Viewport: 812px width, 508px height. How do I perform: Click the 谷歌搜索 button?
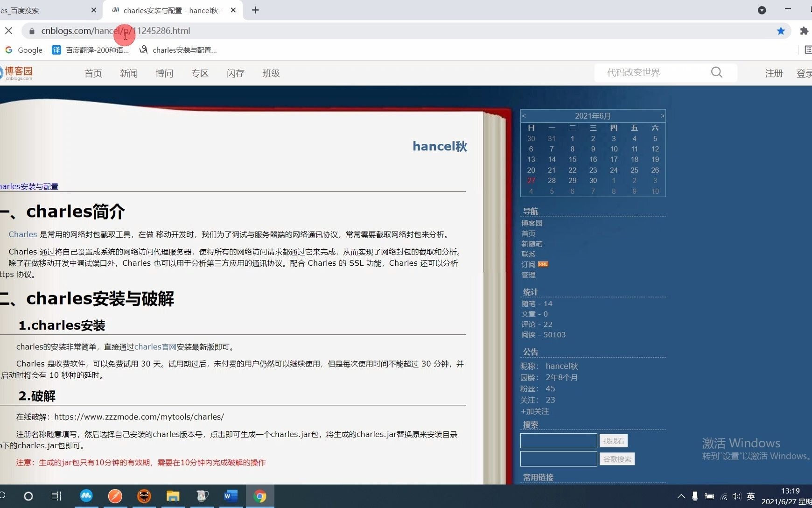point(617,459)
